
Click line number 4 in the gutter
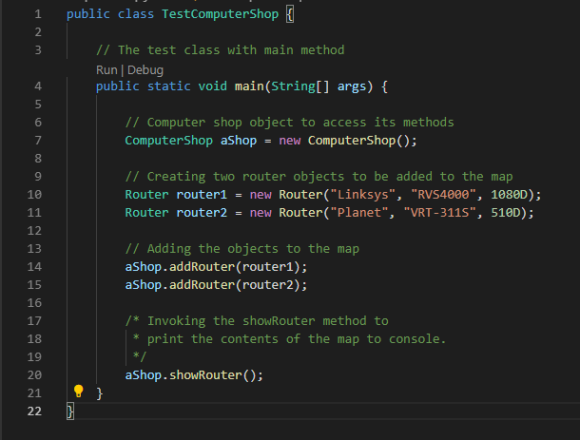click(38, 86)
